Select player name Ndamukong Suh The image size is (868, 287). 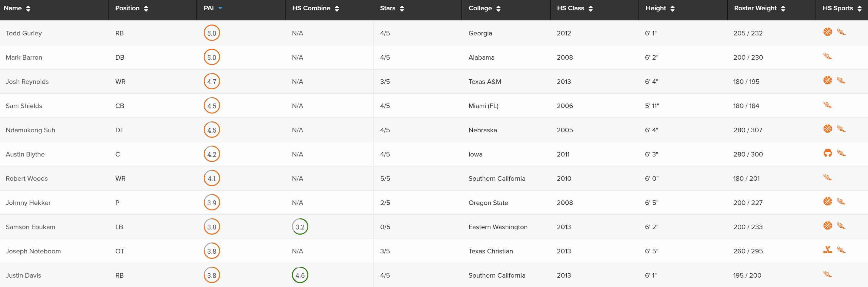tap(30, 130)
